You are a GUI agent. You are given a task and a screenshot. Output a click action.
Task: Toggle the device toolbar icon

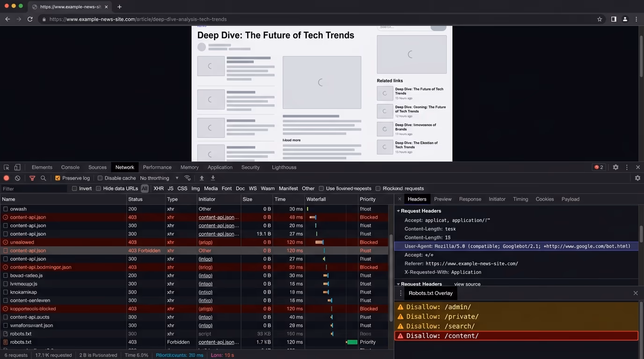tap(17, 167)
